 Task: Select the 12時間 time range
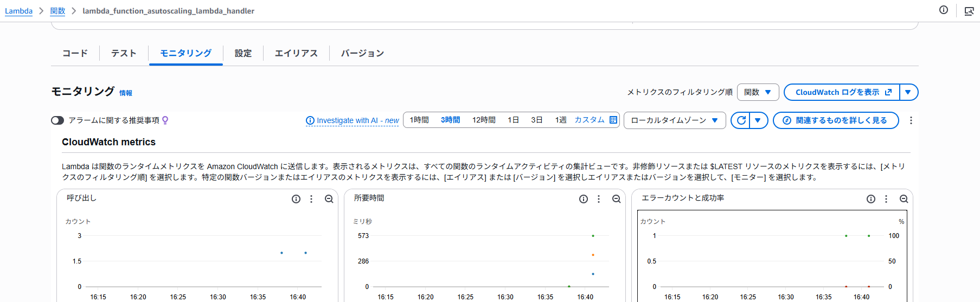[x=484, y=120]
